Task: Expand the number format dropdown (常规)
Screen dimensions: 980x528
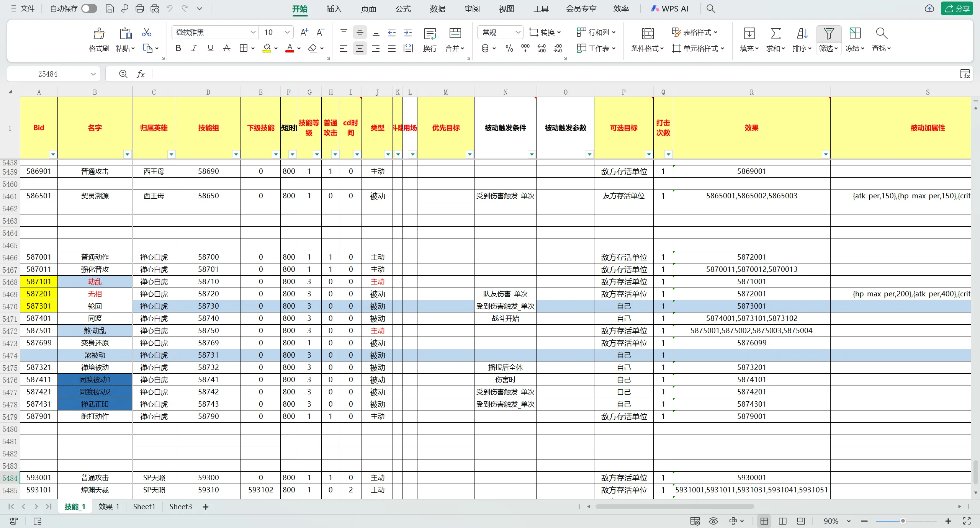Action: pos(518,32)
